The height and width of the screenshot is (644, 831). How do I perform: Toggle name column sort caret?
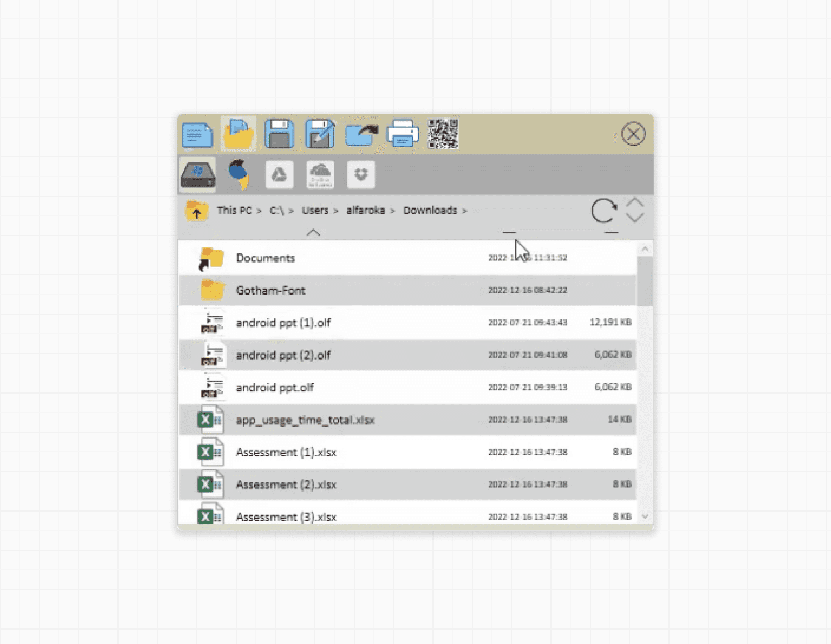pyautogui.click(x=313, y=233)
